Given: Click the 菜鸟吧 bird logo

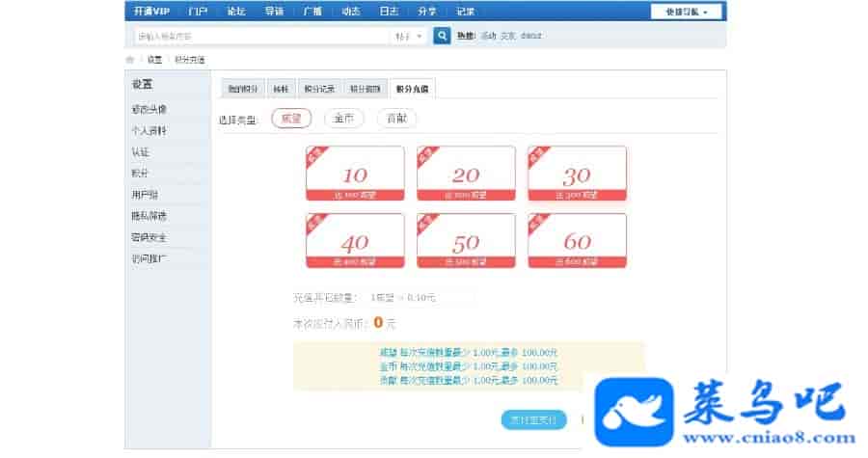Looking at the screenshot, I should point(634,412).
